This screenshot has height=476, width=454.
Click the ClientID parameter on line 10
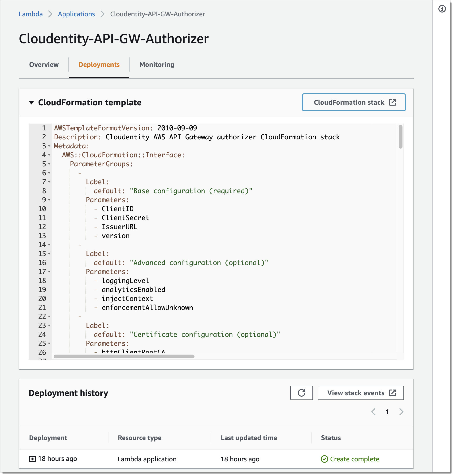point(118,209)
